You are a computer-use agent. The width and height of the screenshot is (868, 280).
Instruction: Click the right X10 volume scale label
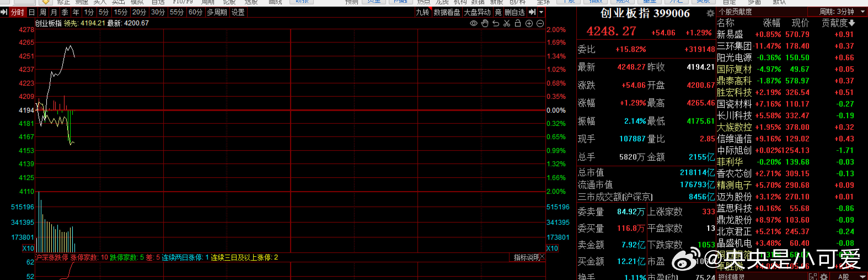552,248
